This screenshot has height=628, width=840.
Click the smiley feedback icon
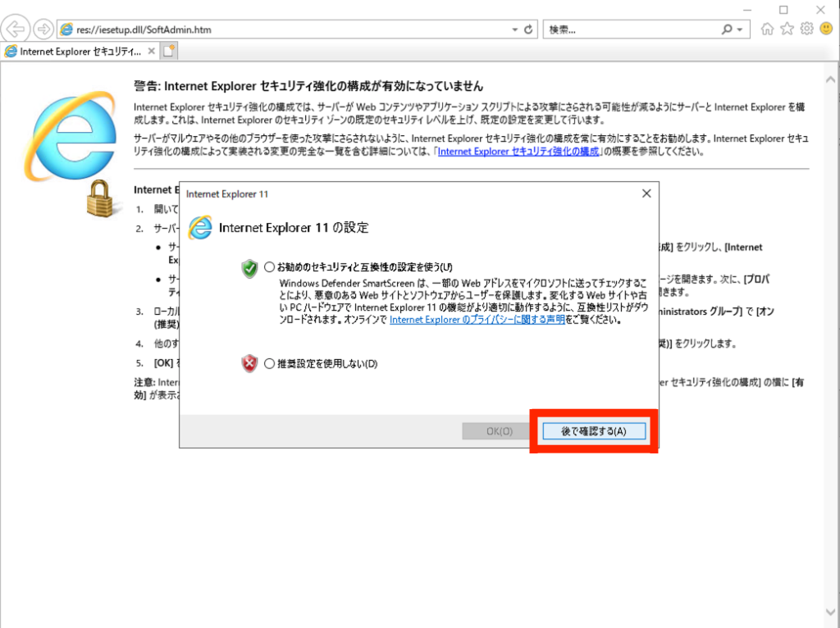826,29
